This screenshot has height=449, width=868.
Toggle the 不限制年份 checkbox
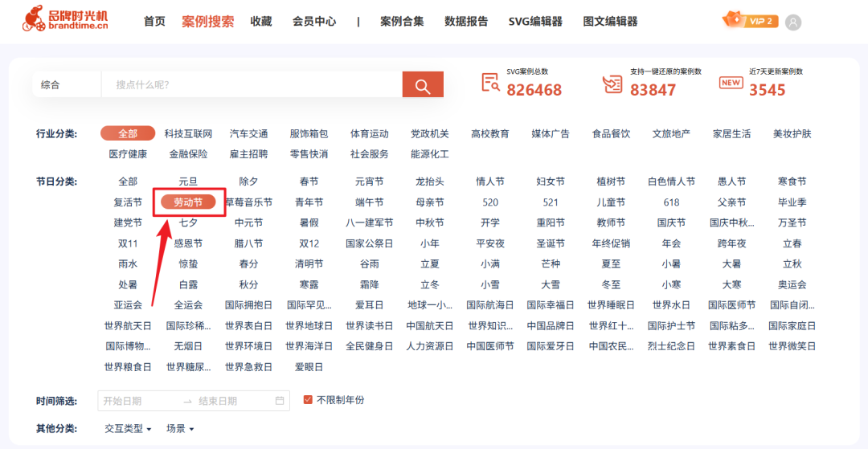click(309, 400)
